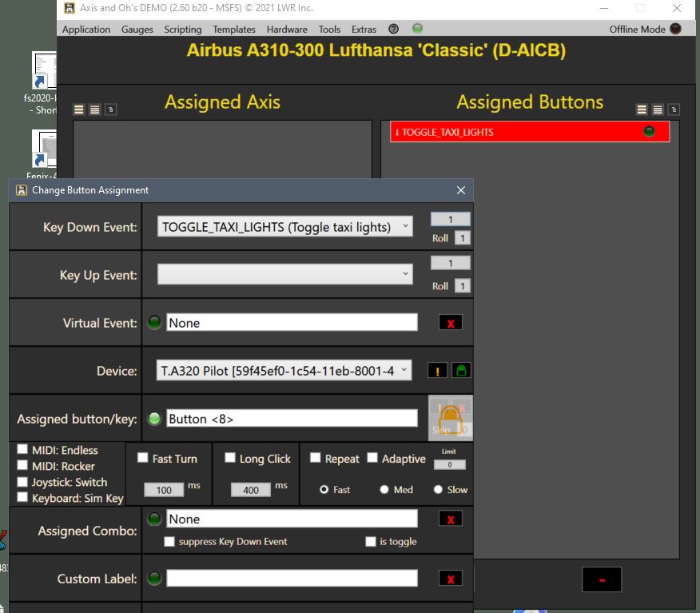Open the Hardware menu
Screen dimensions: 700x613
click(x=287, y=30)
